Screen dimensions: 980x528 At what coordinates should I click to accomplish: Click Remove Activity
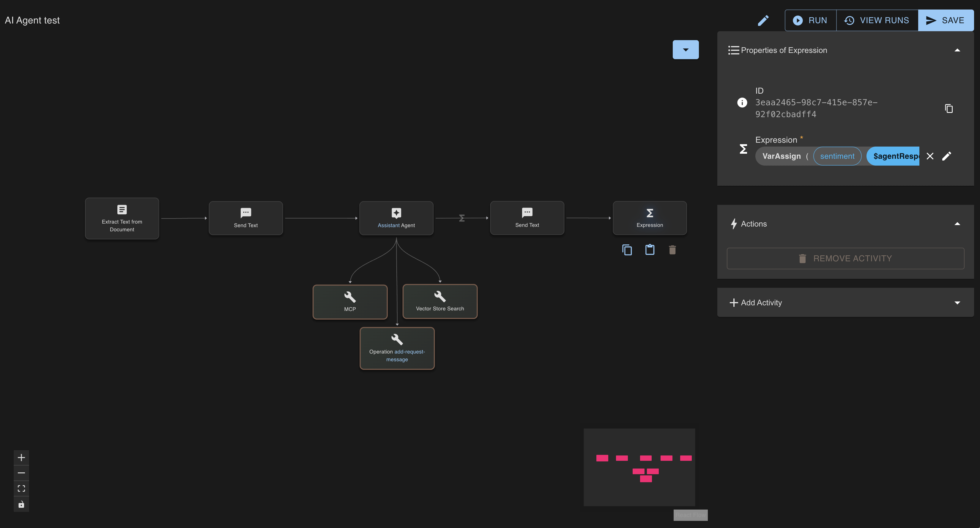[x=845, y=258]
